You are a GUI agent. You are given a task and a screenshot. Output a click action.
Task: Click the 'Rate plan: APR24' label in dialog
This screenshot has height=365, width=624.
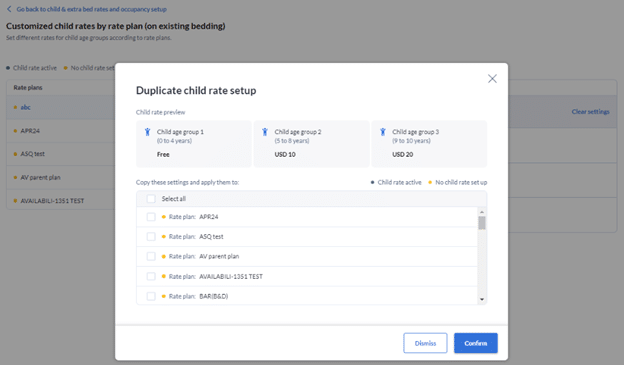pyautogui.click(x=193, y=217)
